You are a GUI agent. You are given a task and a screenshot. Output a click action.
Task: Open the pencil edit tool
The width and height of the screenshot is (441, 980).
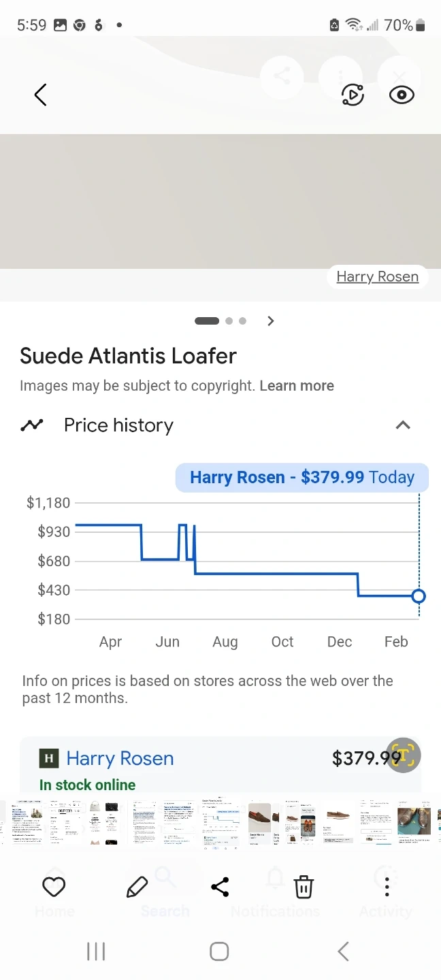click(x=137, y=887)
